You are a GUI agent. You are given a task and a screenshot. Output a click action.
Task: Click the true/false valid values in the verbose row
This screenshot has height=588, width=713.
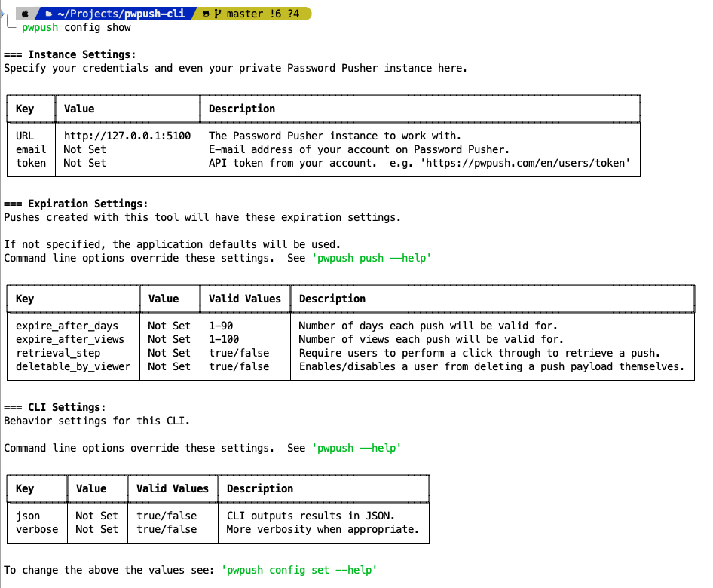click(167, 530)
